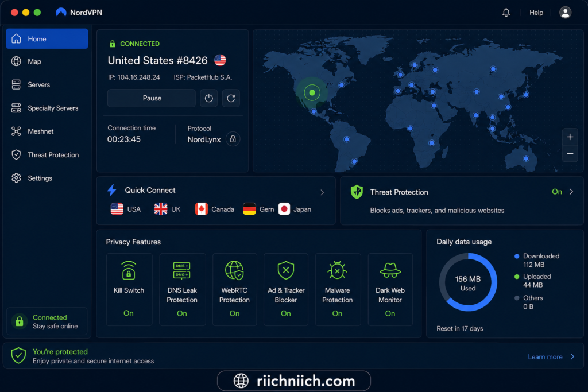The image size is (588, 392).
Task: Toggle Malware Protection
Action: coord(338,289)
